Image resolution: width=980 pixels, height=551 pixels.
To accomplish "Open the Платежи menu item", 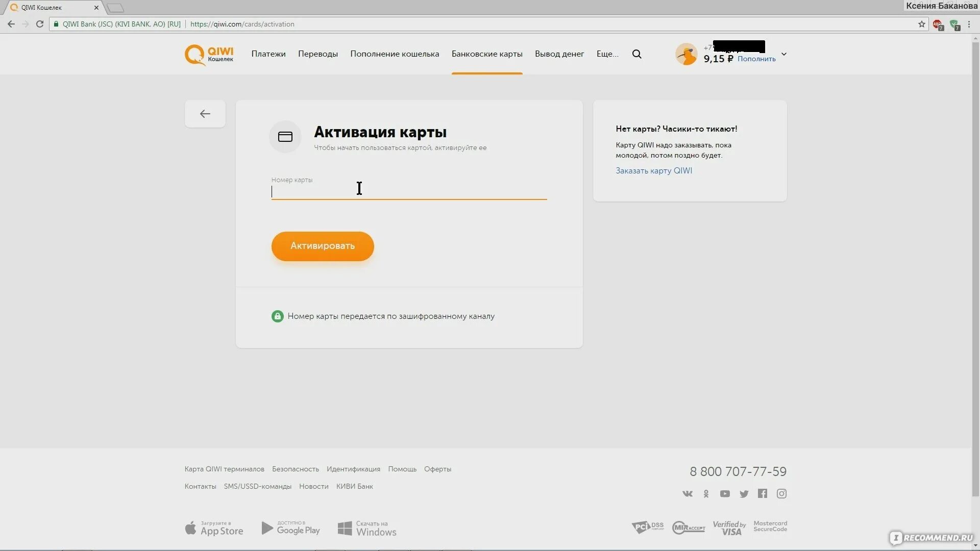I will [x=268, y=54].
